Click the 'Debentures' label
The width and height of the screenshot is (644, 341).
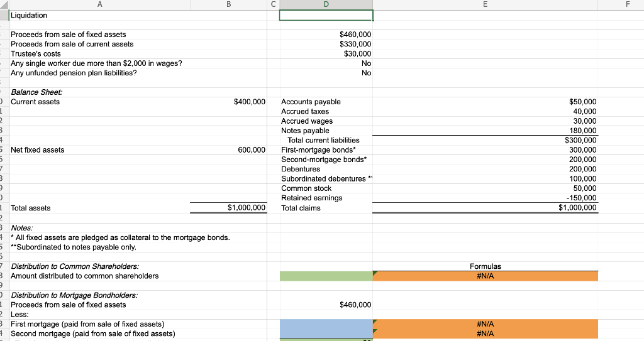coord(301,169)
